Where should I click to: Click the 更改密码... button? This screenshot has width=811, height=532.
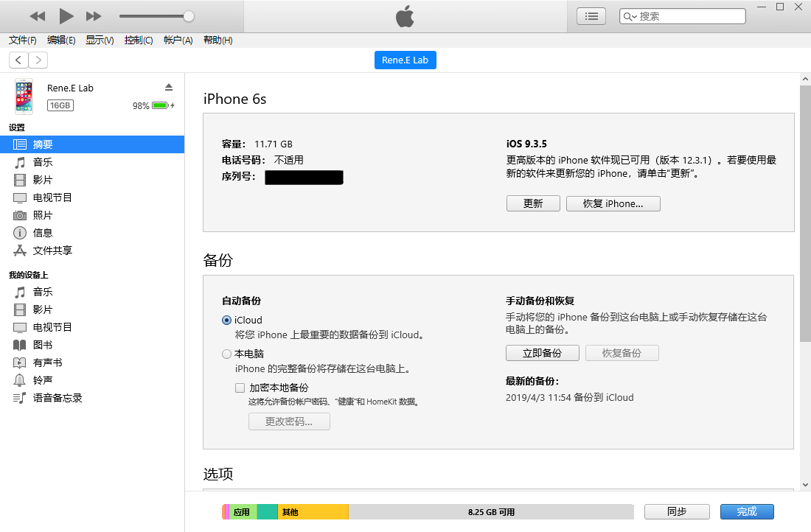click(x=289, y=421)
